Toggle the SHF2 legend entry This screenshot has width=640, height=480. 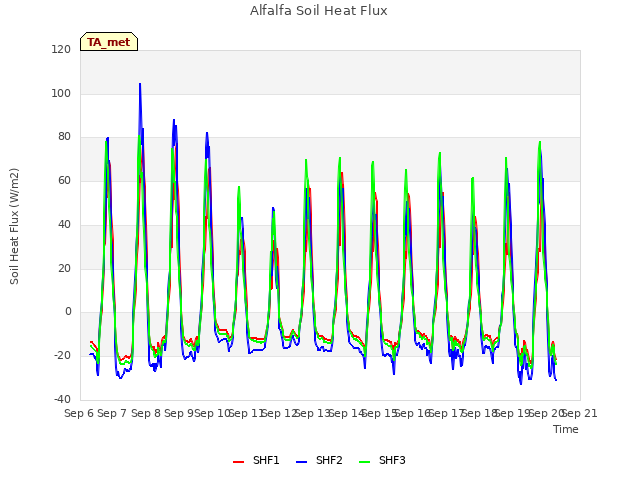[x=319, y=460]
